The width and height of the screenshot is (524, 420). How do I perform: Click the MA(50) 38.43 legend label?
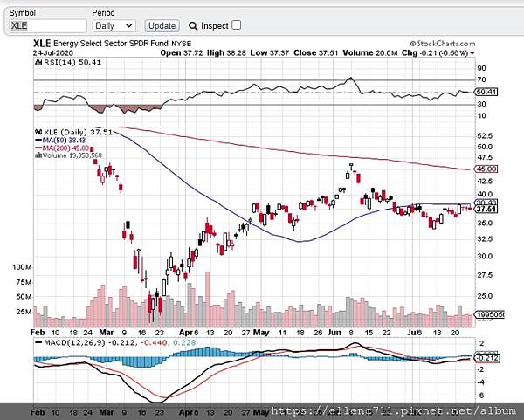(x=64, y=141)
